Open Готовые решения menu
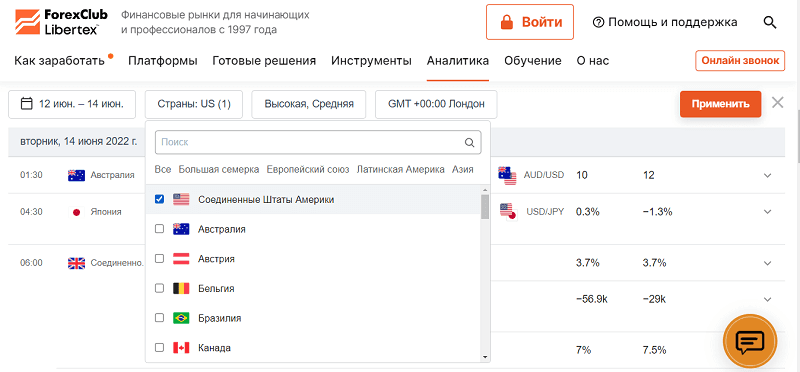Screen dimensions: 800x372 coord(264,61)
